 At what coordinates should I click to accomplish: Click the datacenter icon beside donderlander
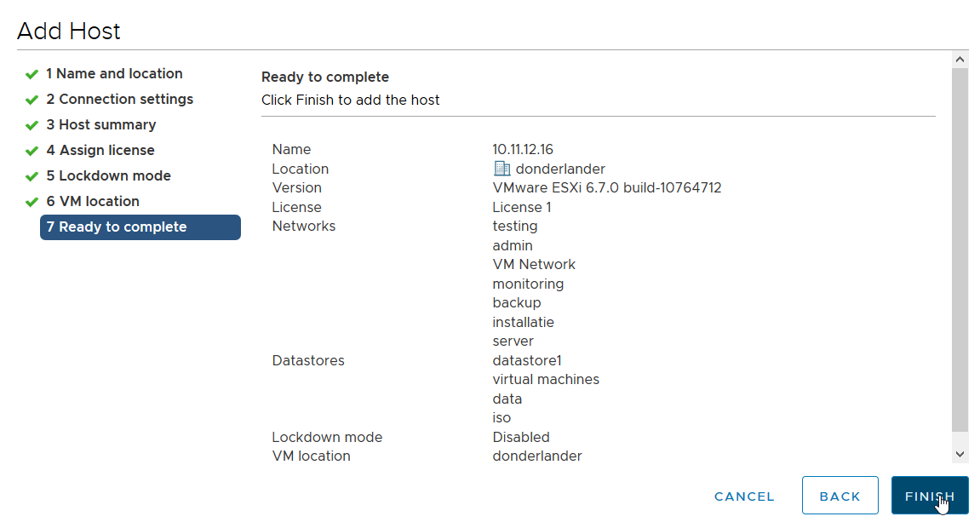coord(501,169)
